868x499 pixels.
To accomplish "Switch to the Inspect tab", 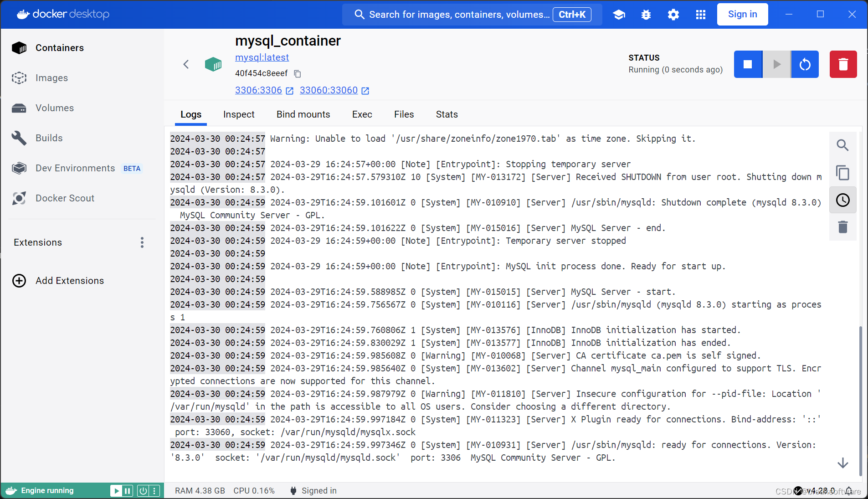I will [x=239, y=114].
